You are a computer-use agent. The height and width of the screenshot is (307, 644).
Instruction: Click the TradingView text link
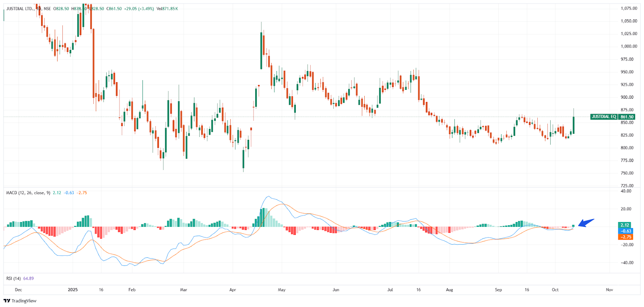point(24,301)
